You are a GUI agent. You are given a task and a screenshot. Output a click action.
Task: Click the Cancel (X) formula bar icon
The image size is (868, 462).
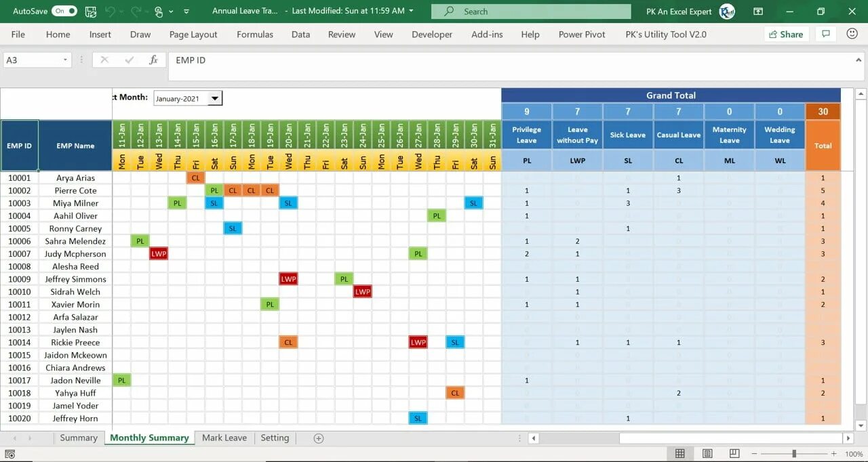pyautogui.click(x=104, y=60)
